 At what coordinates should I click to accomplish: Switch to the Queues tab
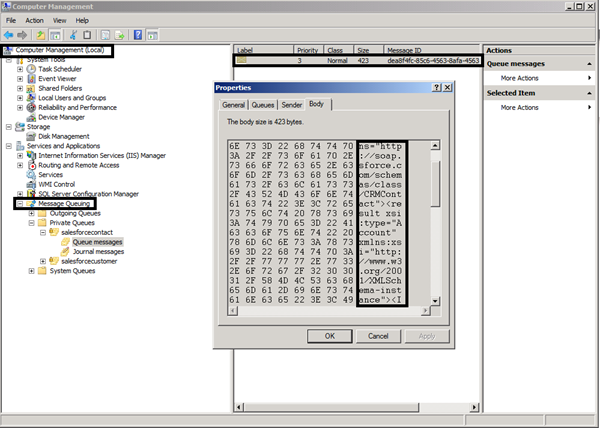tap(263, 105)
